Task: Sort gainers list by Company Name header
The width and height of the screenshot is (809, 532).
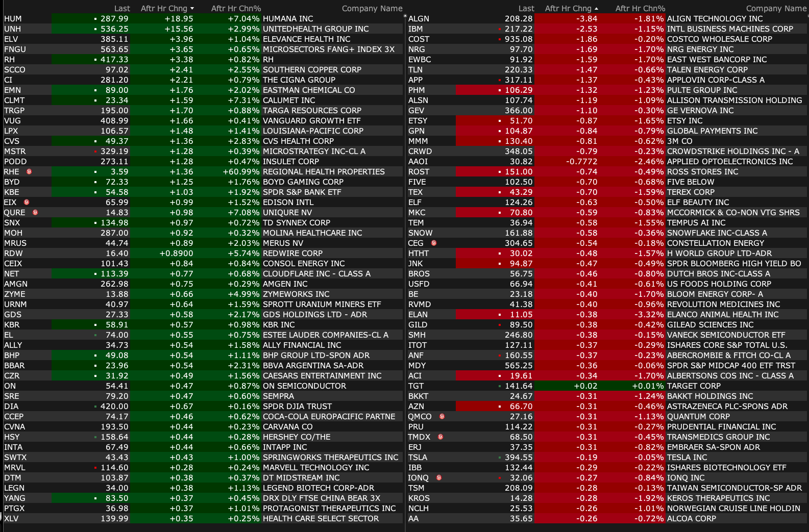Action: tap(372, 9)
